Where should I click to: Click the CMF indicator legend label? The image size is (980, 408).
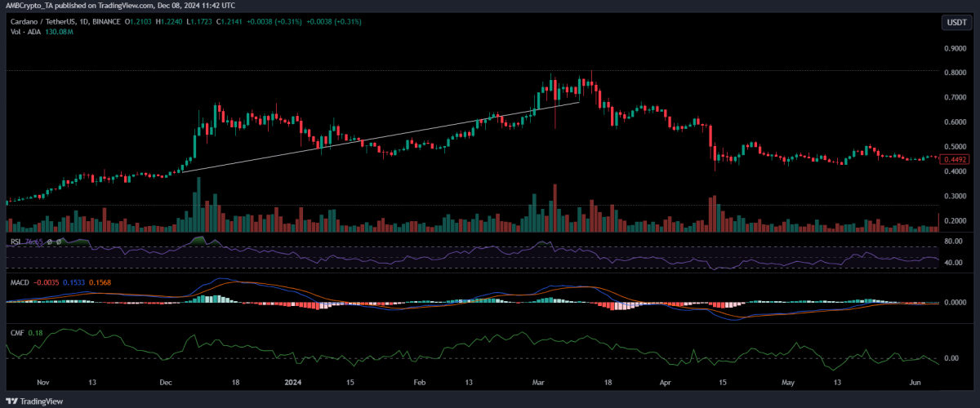click(x=15, y=333)
